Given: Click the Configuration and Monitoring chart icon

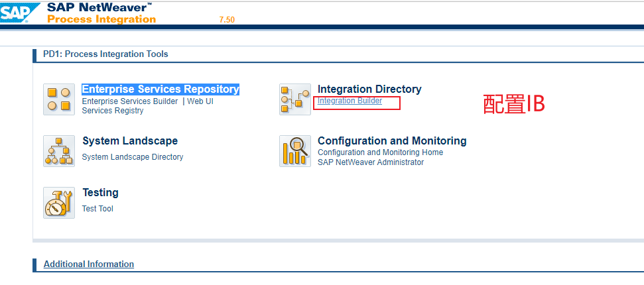Looking at the screenshot, I should 295,151.
